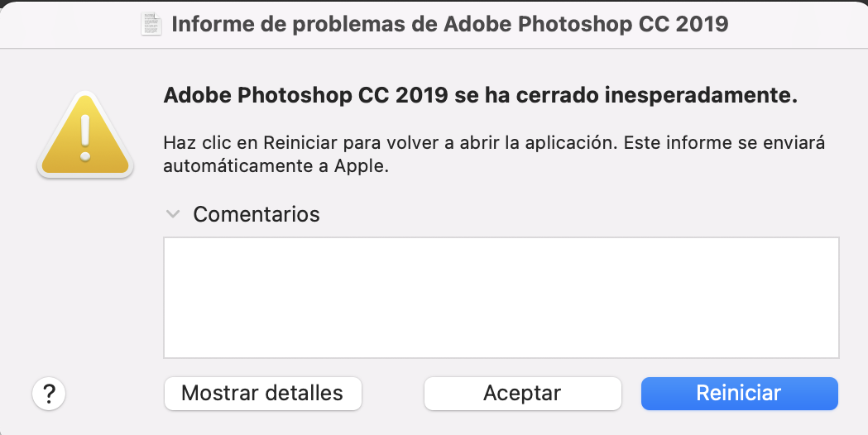Open help via the question mark button
The width and height of the screenshot is (868, 435).
pos(49,393)
